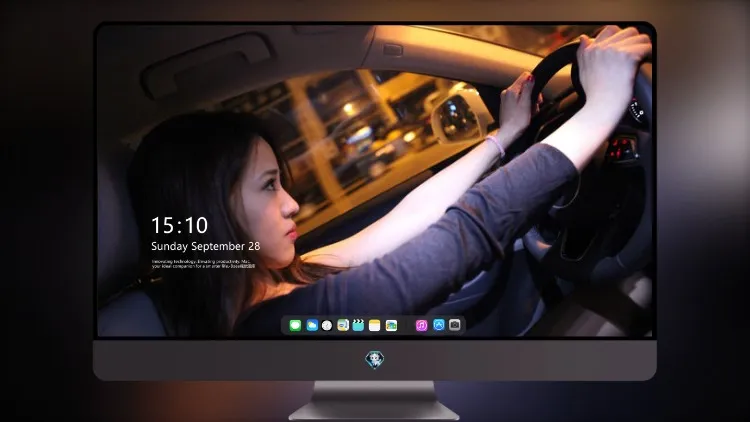Open the yellow Notes app in dock
Image resolution: width=750 pixels, height=422 pixels.
pos(375,325)
